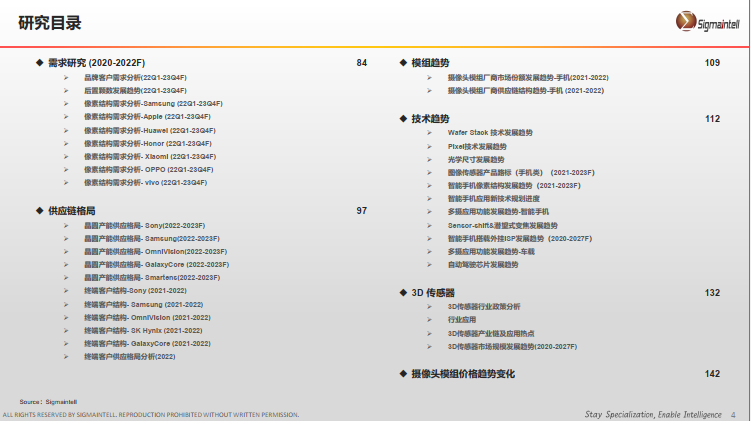This screenshot has height=421, width=751.
Task: Click the diamond bullet beside 技术趋势
Action: click(402, 119)
